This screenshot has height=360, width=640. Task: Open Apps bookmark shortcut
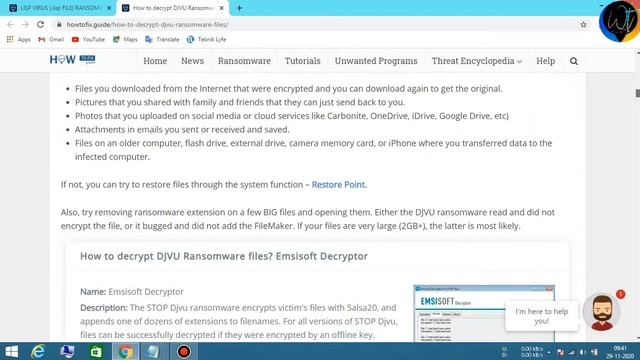(18, 39)
